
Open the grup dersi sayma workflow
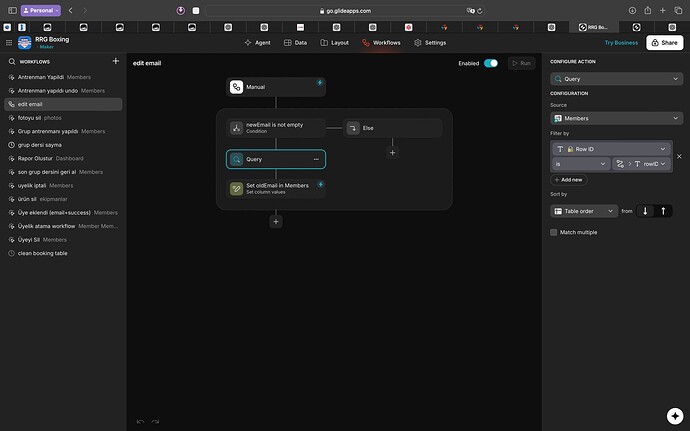click(x=63, y=145)
